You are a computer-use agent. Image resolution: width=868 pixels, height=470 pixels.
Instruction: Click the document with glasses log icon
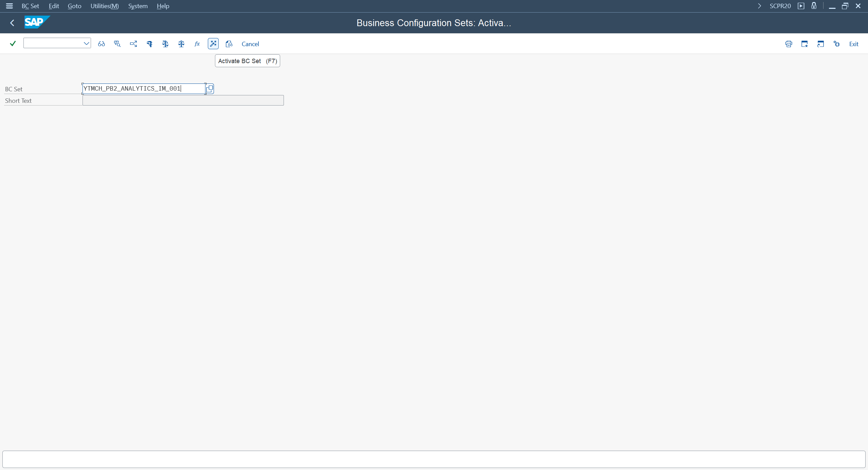(229, 44)
